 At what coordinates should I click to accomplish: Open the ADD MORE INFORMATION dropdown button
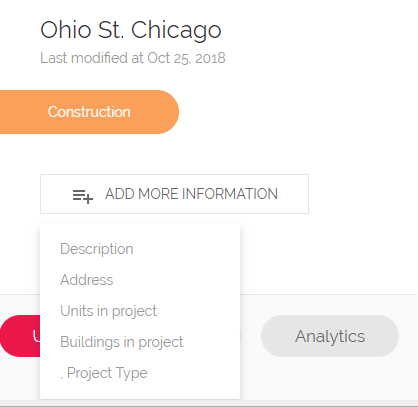(174, 194)
